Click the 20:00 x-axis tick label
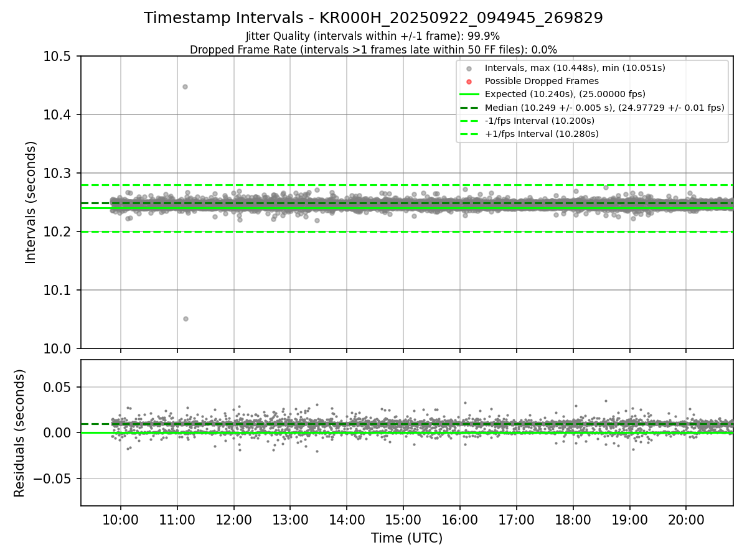The width and height of the screenshot is (747, 560). point(686,519)
